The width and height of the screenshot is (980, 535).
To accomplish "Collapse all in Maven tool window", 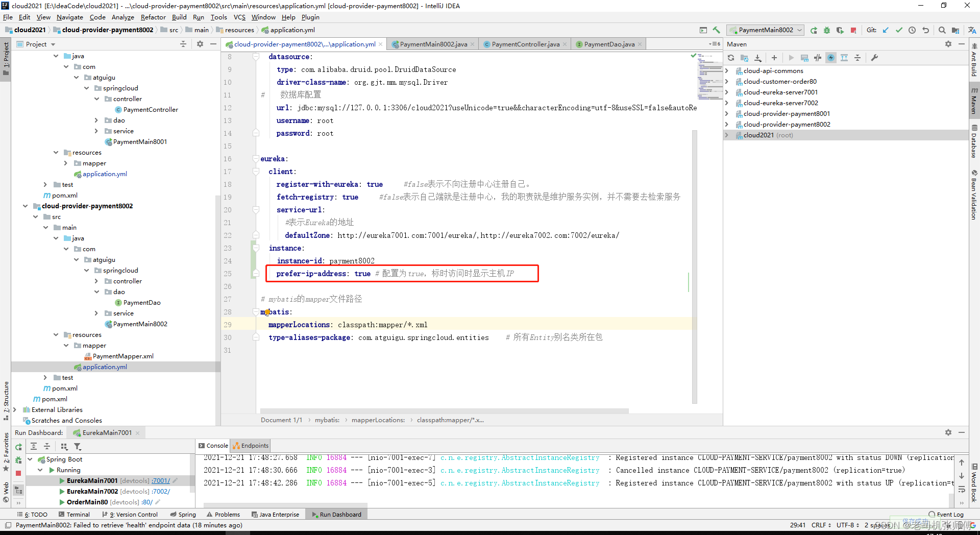I will (857, 58).
